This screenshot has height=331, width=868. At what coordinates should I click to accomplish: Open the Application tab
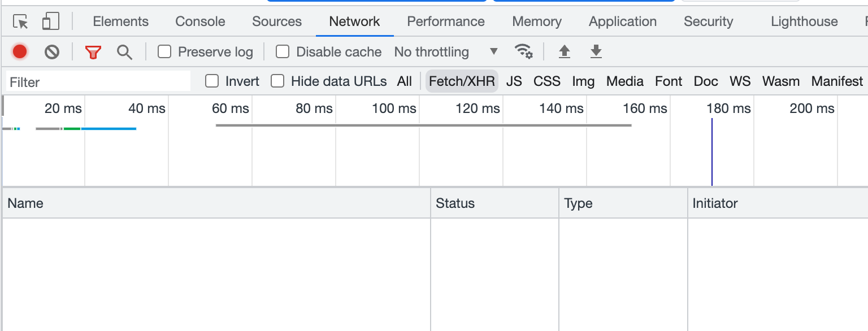pos(623,21)
